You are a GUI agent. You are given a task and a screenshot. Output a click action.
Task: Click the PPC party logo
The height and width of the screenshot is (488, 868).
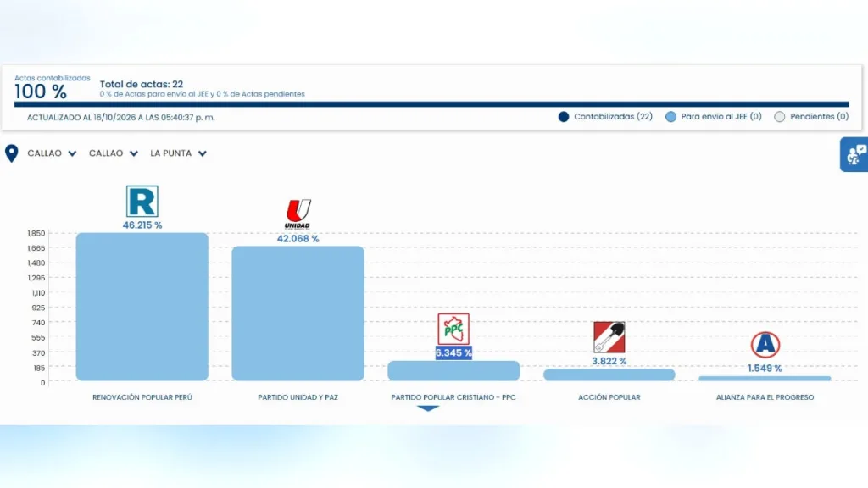click(x=453, y=330)
